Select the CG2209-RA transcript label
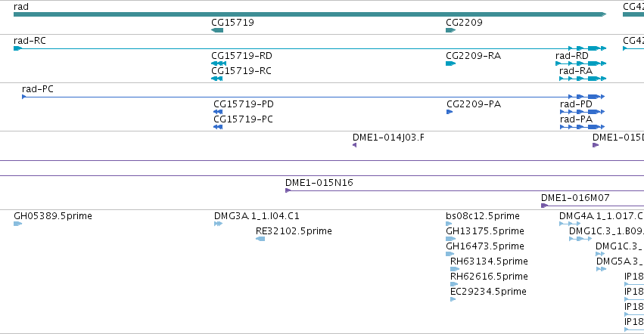The image size is (644, 334). click(473, 56)
